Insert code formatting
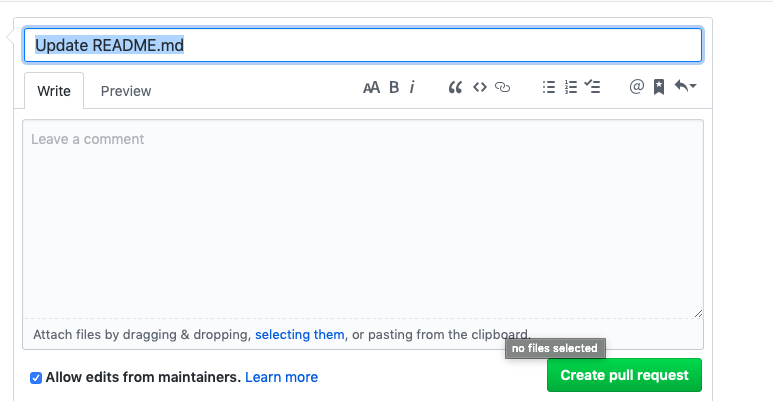This screenshot has width=773, height=401. point(480,88)
